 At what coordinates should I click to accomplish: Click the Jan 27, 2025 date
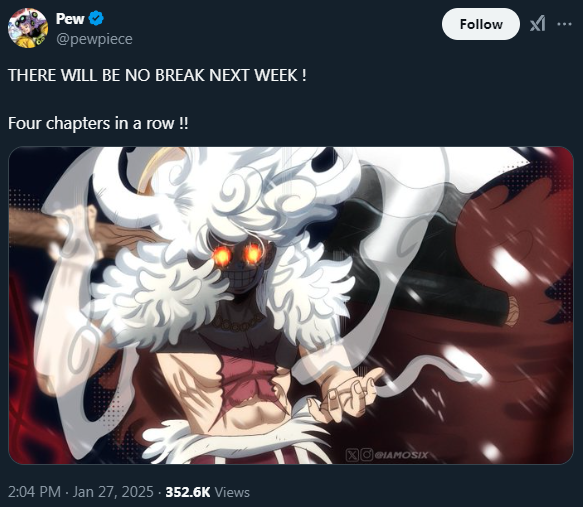point(113,492)
